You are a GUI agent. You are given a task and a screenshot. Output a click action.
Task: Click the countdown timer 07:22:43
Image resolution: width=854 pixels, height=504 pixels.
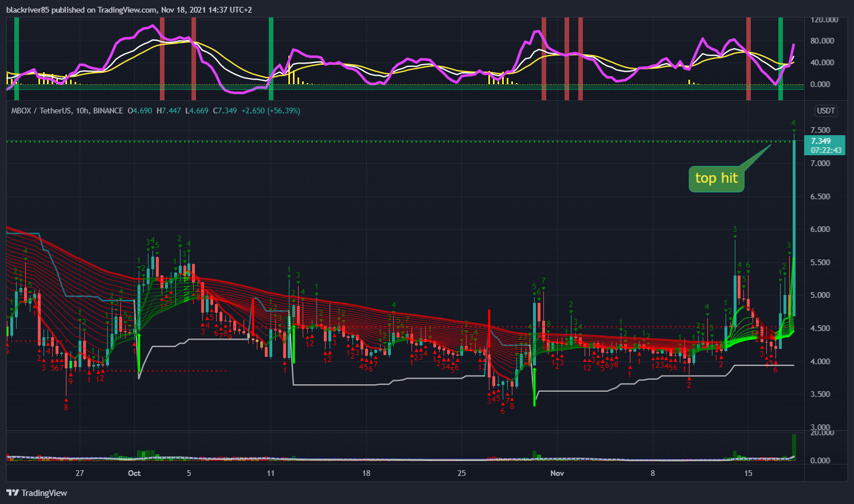pos(826,150)
